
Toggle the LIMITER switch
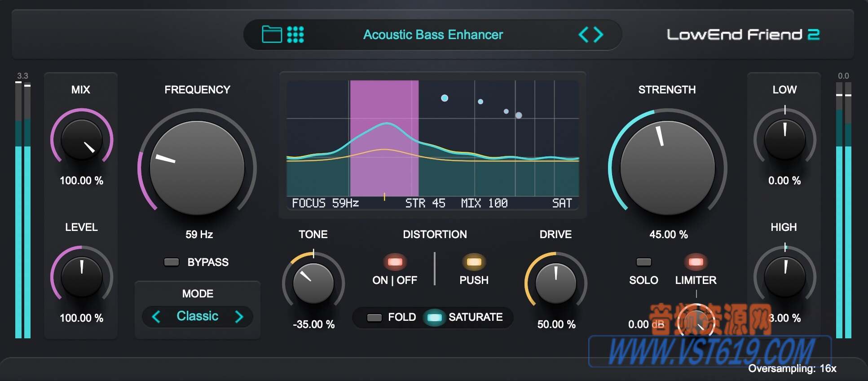[x=696, y=261]
